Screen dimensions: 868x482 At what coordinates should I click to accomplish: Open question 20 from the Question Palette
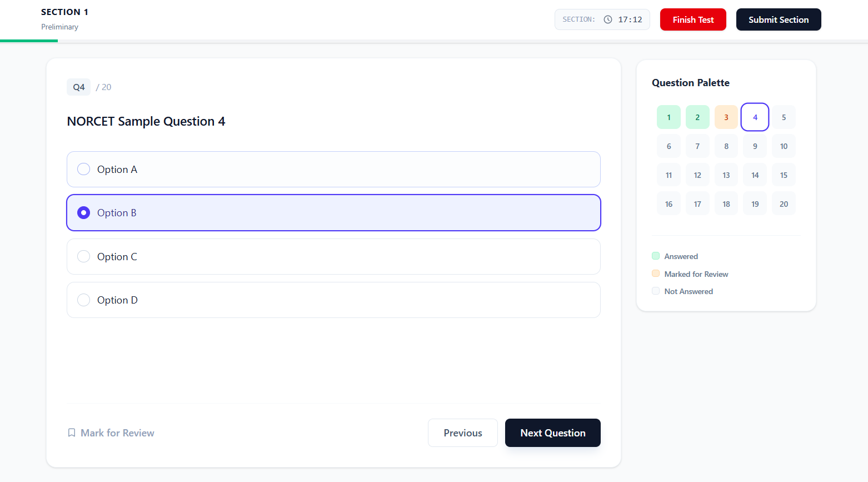click(784, 203)
